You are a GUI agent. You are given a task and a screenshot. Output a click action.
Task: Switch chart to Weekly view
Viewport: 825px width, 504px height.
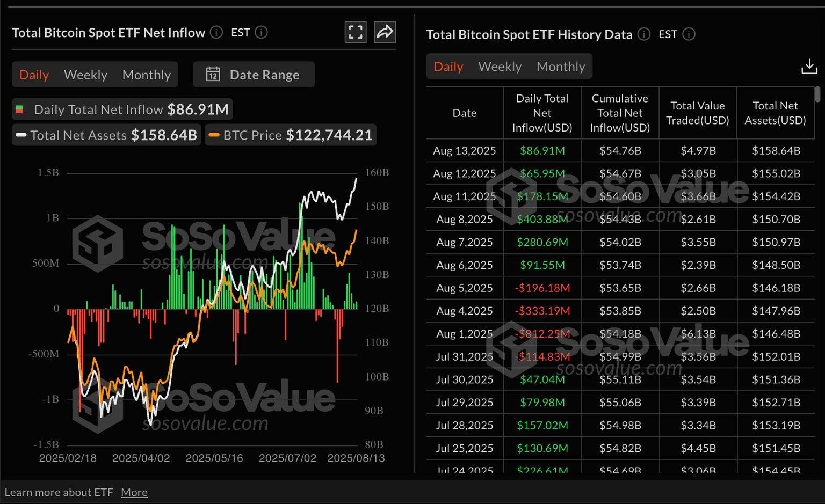point(85,75)
